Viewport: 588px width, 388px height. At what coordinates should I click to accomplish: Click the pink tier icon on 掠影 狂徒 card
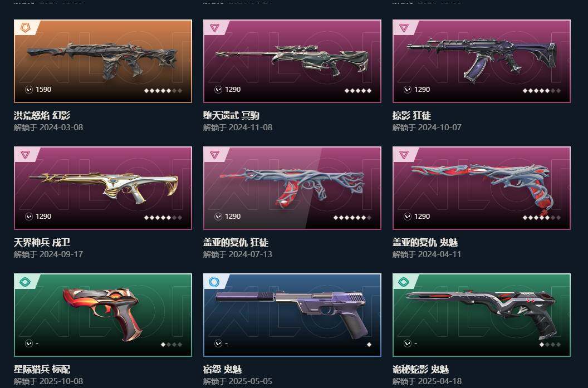(404, 27)
